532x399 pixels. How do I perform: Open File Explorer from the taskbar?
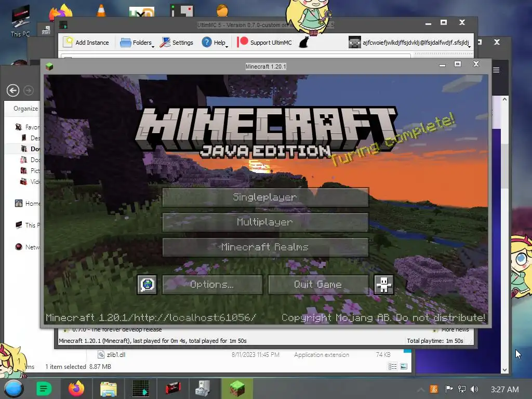click(109, 389)
